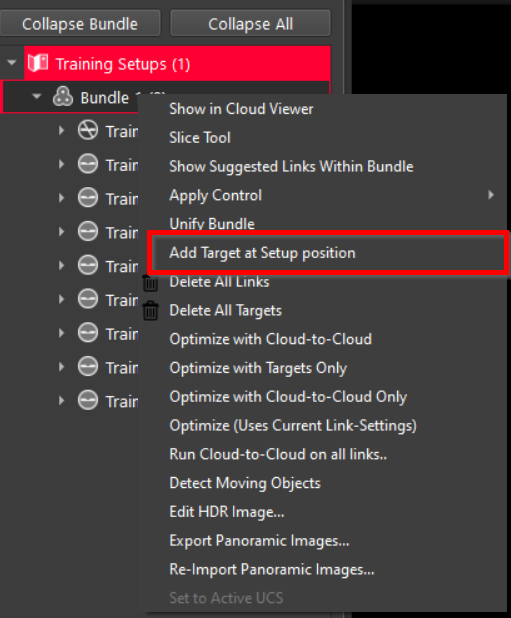
Task: Select the Training Setups (1) row
Action: pos(177,63)
